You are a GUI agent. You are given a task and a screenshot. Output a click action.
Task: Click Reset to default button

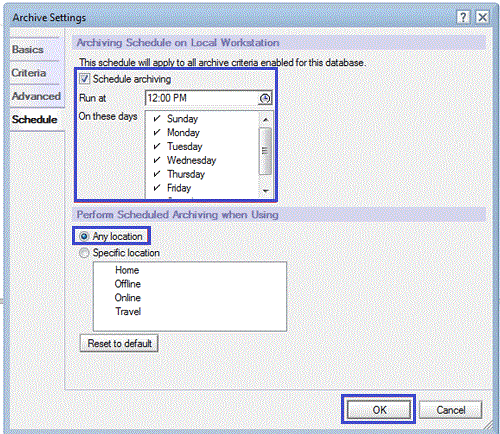click(119, 343)
